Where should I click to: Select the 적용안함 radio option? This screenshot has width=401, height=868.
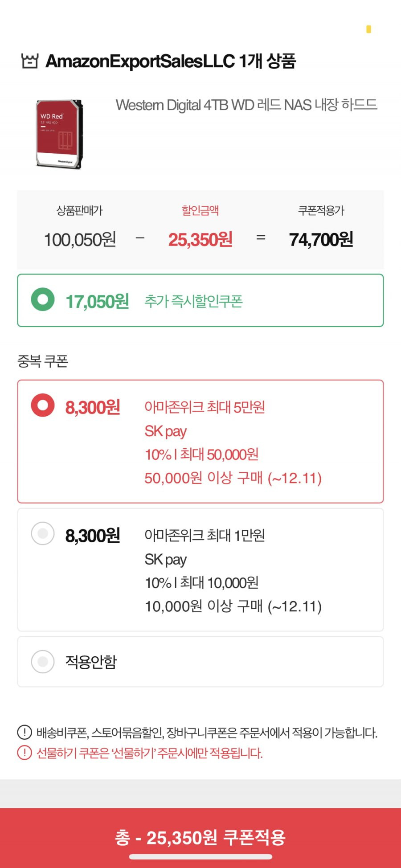pyautogui.click(x=43, y=661)
